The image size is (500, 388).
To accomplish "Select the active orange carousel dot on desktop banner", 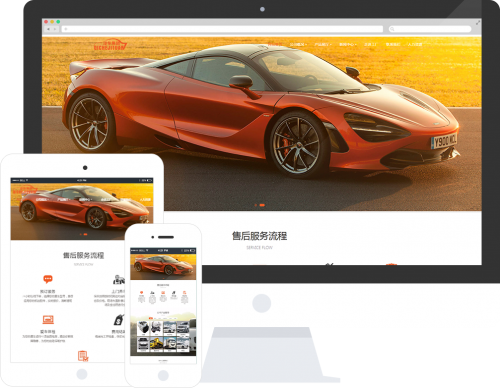I will point(262,205).
